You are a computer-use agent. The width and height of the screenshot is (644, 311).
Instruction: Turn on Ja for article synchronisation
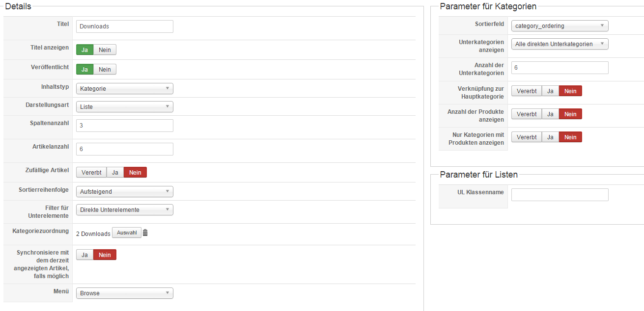click(x=84, y=255)
